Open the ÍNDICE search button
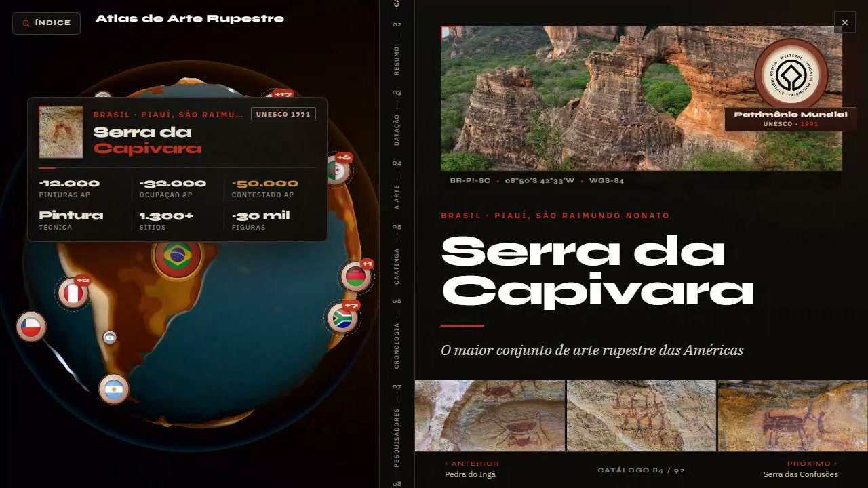The height and width of the screenshot is (488, 868). click(x=46, y=23)
